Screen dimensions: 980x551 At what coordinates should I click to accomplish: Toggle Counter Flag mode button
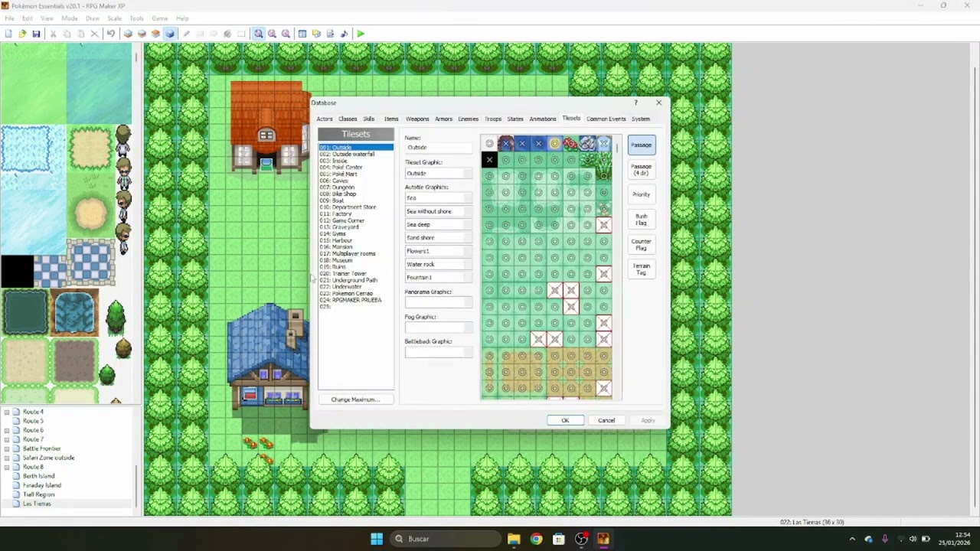coord(642,244)
